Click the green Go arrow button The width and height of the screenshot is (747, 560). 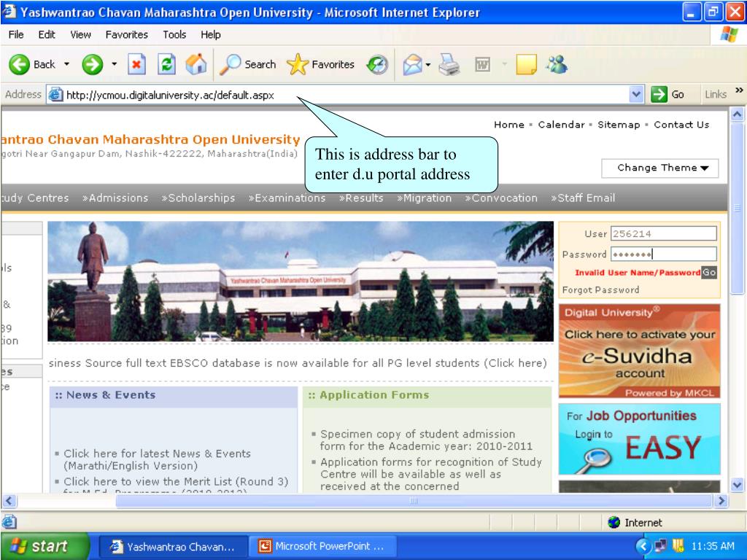click(659, 94)
